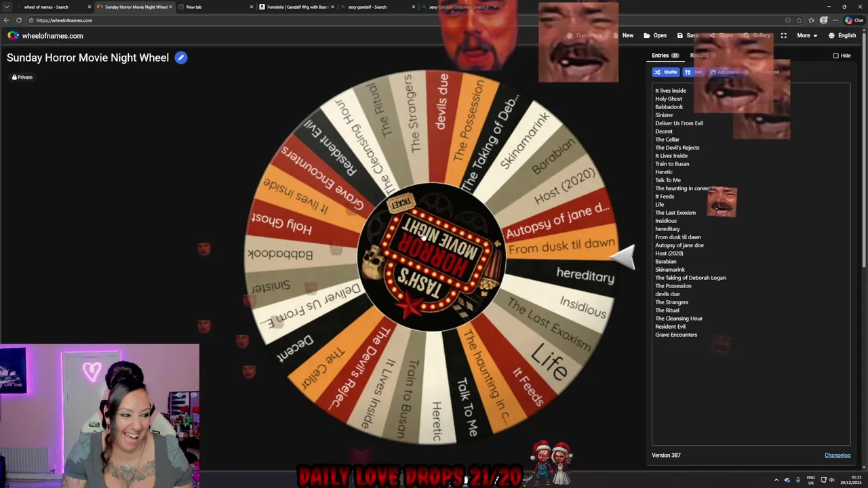The width and height of the screenshot is (868, 488).
Task: Select the Entries tab
Action: (665, 56)
